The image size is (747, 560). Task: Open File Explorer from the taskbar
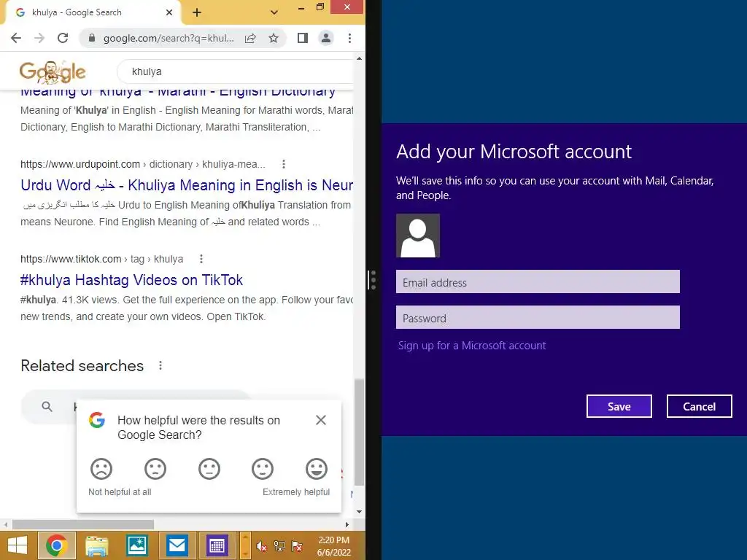point(97,545)
